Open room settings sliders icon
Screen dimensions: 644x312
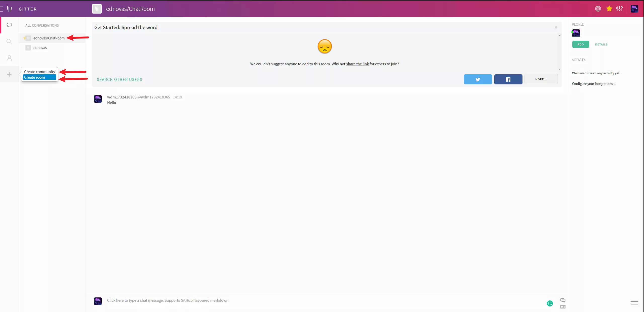pos(619,9)
